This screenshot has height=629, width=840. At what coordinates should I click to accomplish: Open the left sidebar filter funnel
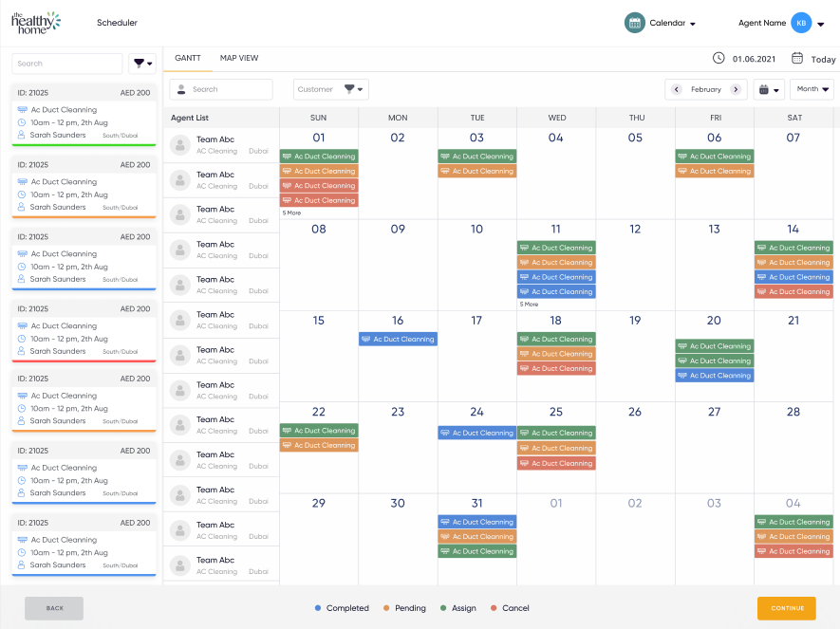(141, 64)
